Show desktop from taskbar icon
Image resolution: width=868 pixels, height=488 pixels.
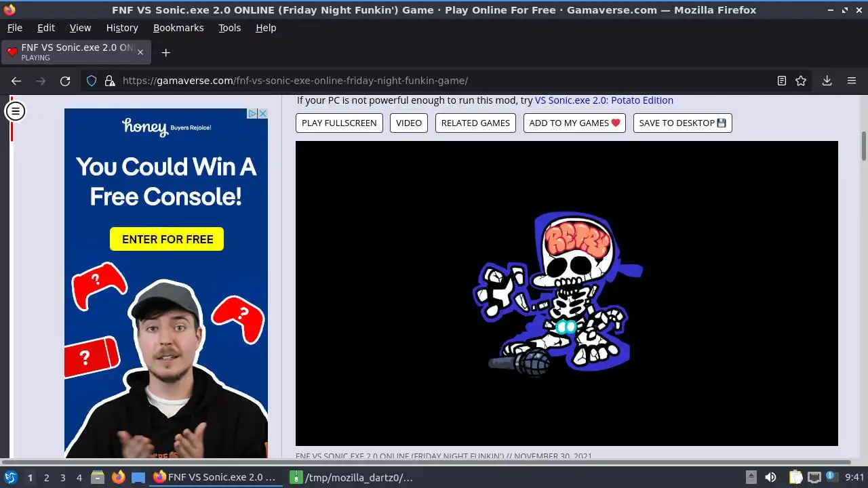(138, 477)
